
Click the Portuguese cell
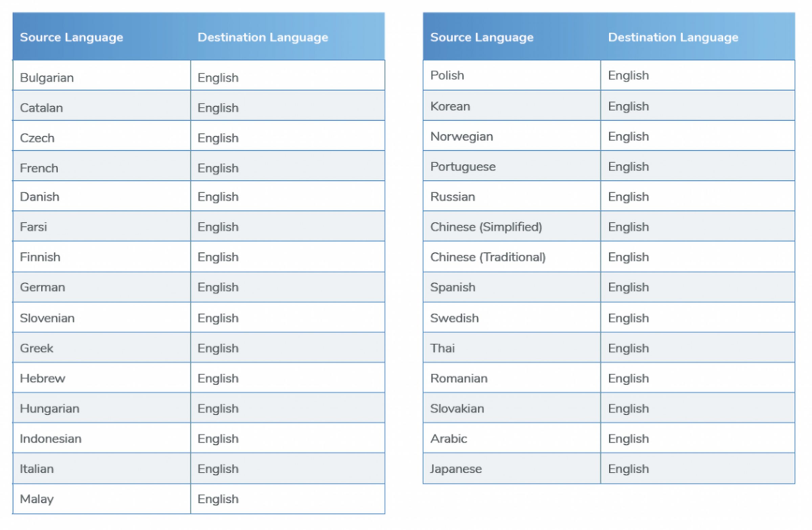click(512, 166)
